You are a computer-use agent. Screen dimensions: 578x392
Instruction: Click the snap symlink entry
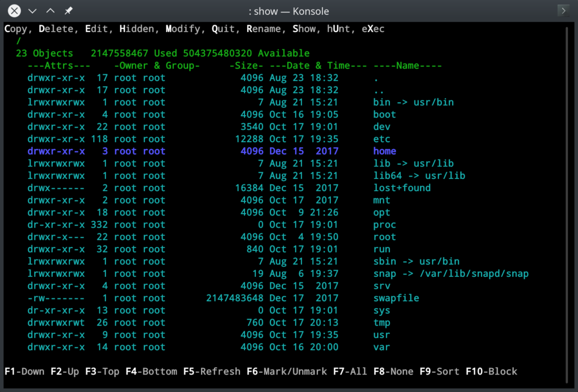(450, 274)
